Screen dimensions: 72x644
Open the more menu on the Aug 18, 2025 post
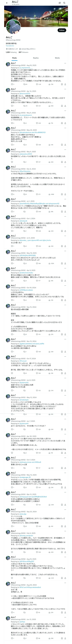[65, 63]
